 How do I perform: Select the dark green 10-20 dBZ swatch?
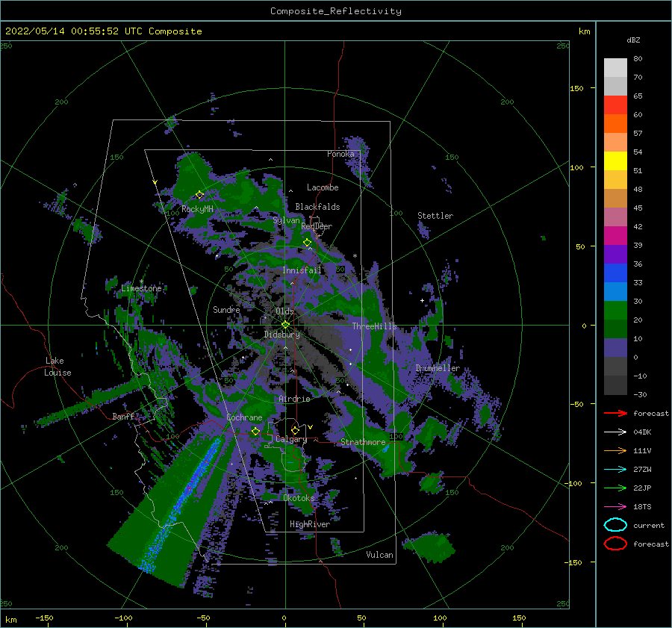[x=615, y=329]
